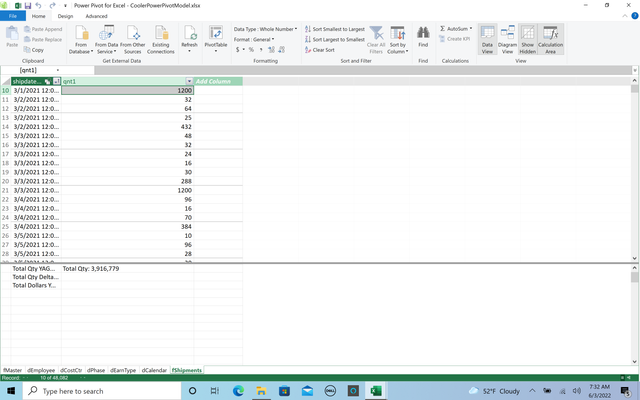
Task: Open the dCostCtr table tab
Action: 71,370
